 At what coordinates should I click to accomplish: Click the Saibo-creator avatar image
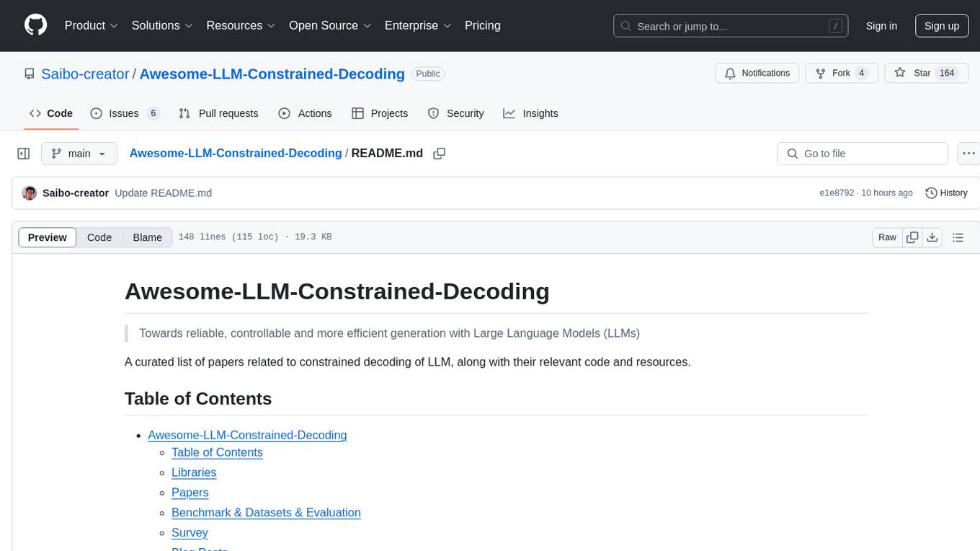[30, 193]
